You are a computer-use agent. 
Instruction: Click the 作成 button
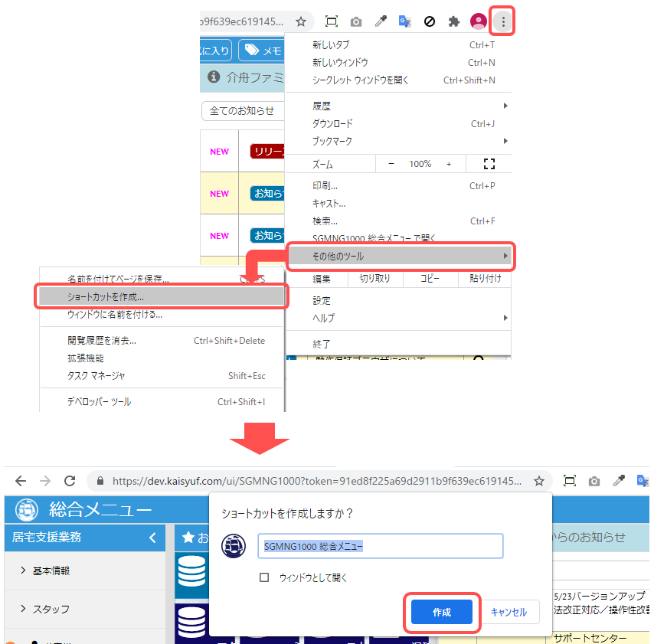click(x=442, y=612)
